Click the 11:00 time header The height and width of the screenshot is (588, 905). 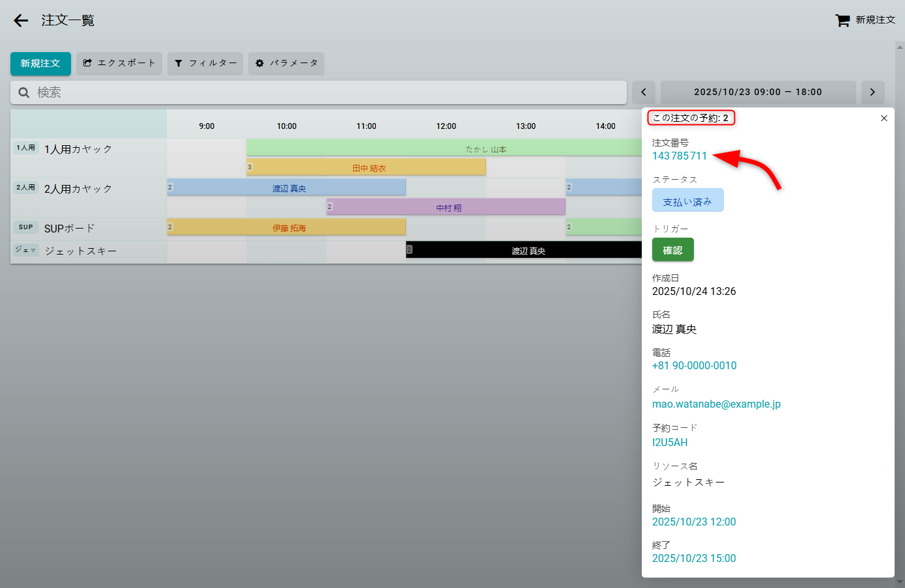(x=366, y=126)
